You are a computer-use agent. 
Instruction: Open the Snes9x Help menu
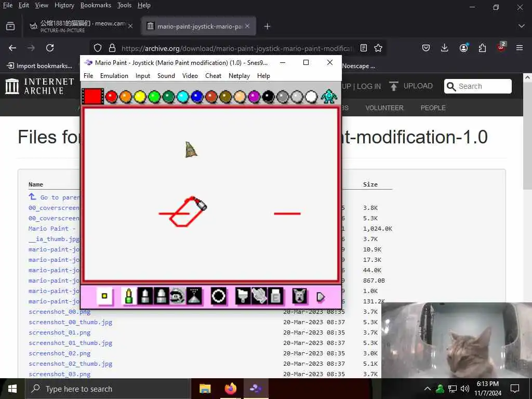(263, 76)
